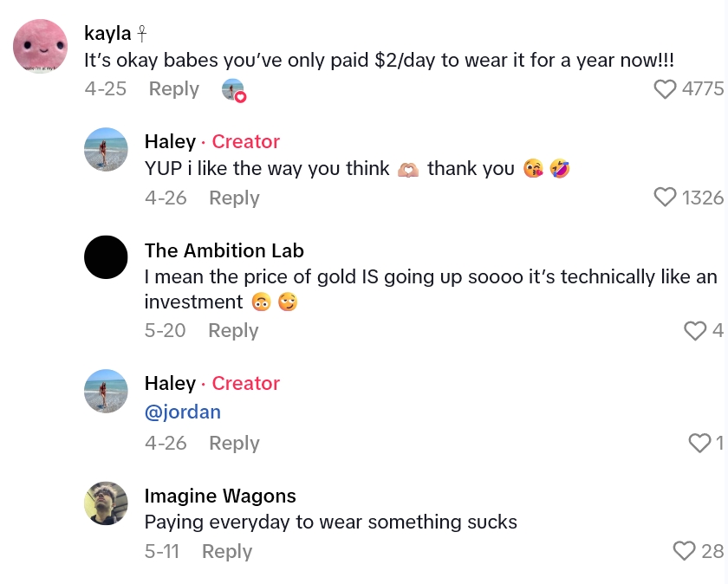Reply to kayla's $2/day comment

click(x=173, y=89)
